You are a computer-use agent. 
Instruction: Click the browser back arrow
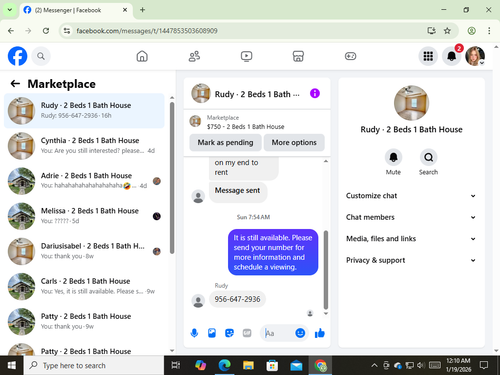11,31
